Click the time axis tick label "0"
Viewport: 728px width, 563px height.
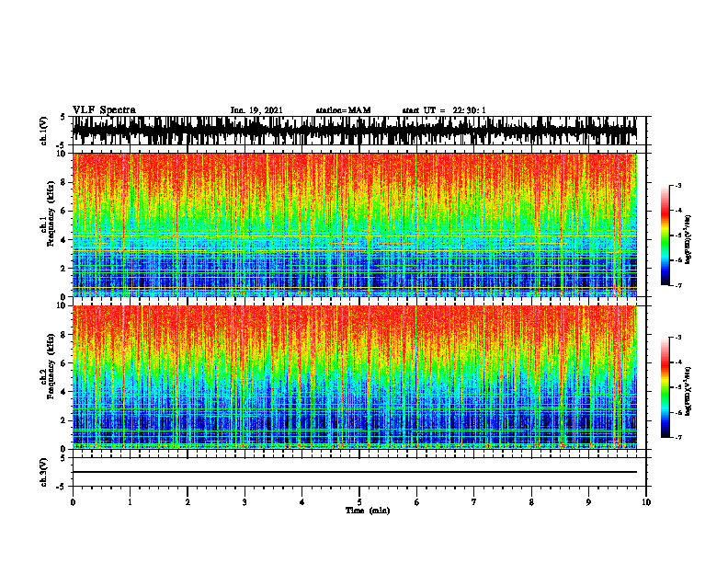73,502
